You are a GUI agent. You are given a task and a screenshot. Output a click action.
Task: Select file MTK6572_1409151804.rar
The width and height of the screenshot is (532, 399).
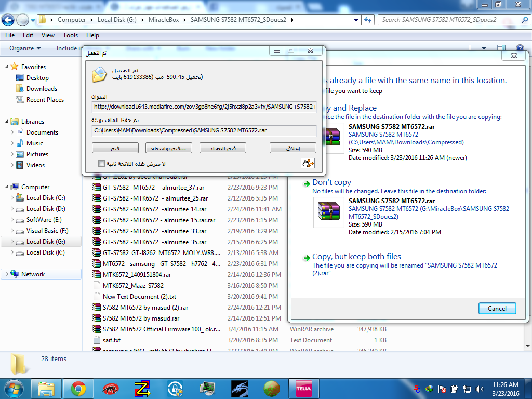click(137, 274)
